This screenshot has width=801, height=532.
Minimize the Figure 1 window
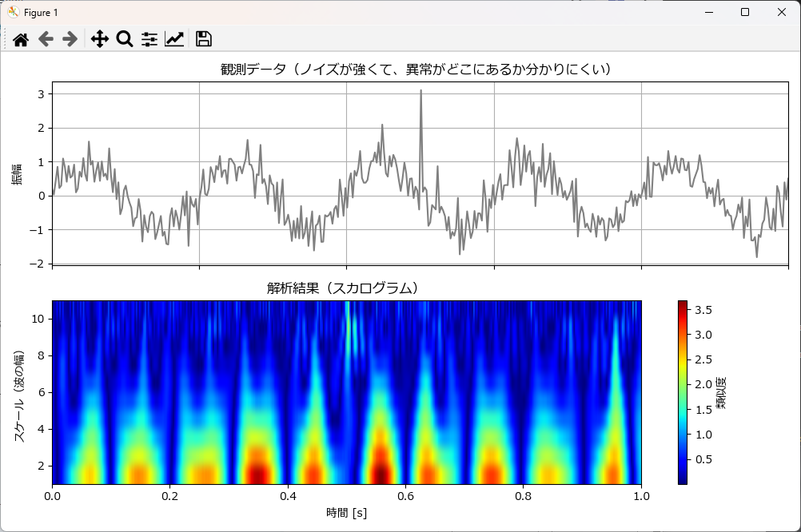[x=707, y=12]
